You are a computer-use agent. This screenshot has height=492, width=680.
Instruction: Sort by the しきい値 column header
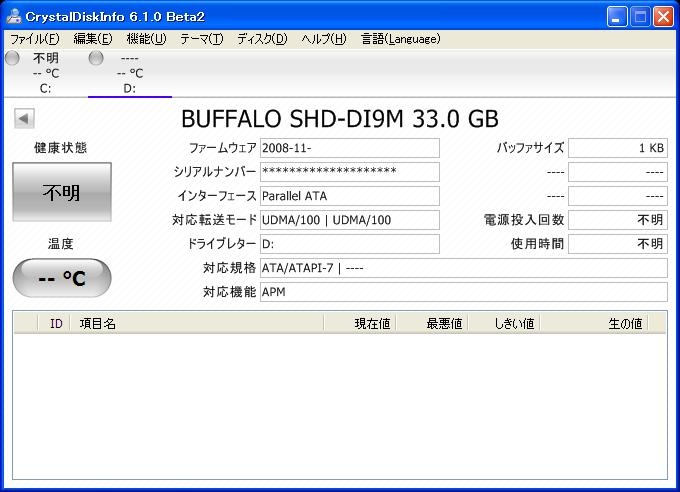pos(504,324)
